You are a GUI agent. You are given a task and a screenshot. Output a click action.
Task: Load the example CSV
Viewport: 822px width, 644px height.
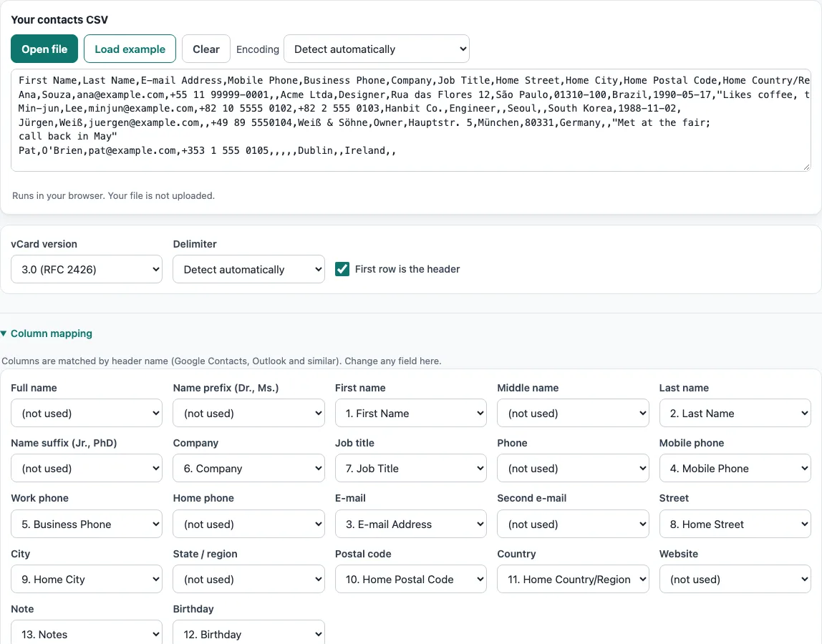pyautogui.click(x=130, y=49)
